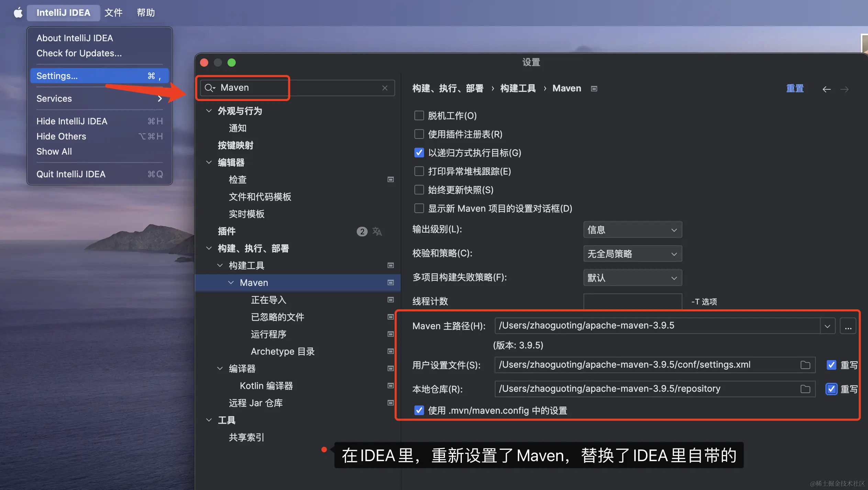Image resolution: width=868 pixels, height=490 pixels.
Task: Collapse the 构建工具 chevron
Action: [x=220, y=265]
